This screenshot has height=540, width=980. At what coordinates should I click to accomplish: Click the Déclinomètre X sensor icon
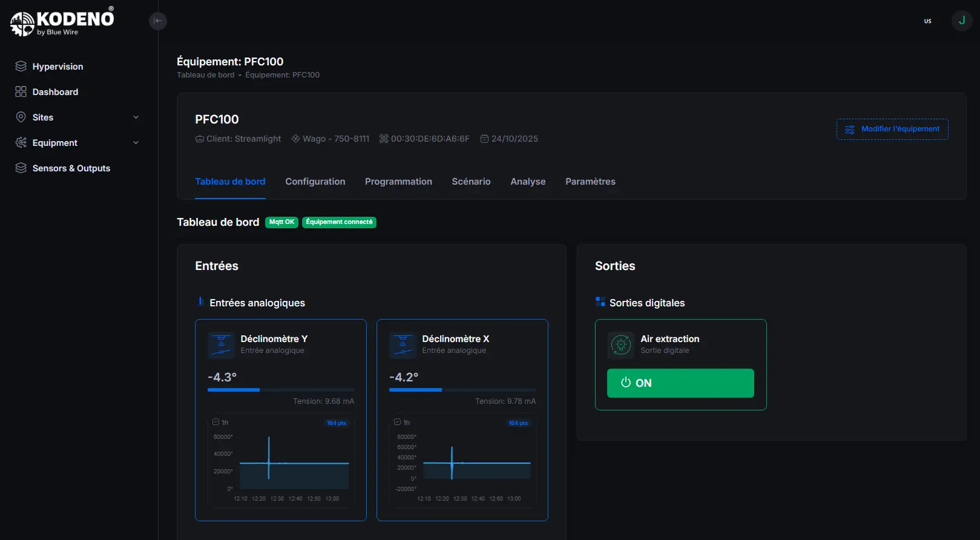click(x=403, y=344)
